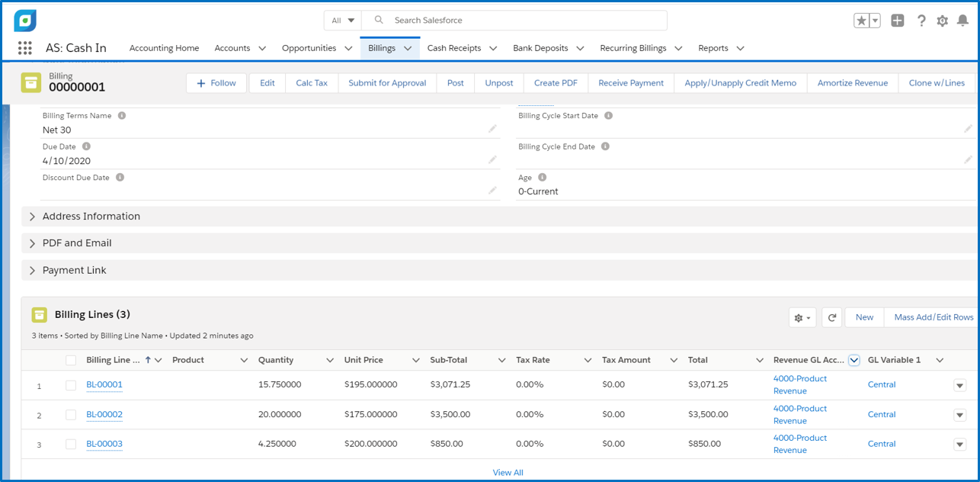This screenshot has height=482, width=980.
Task: Open the Bank Deposits tab
Action: point(540,48)
